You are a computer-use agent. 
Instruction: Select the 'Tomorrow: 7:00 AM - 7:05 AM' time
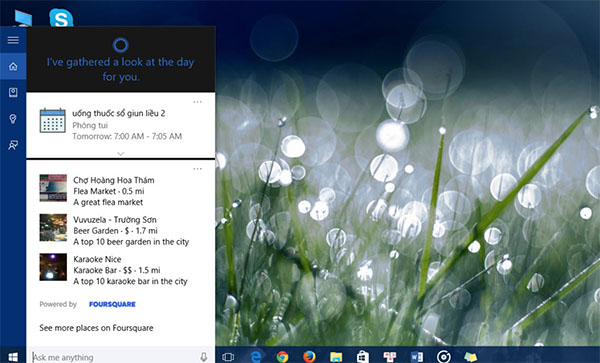point(127,136)
